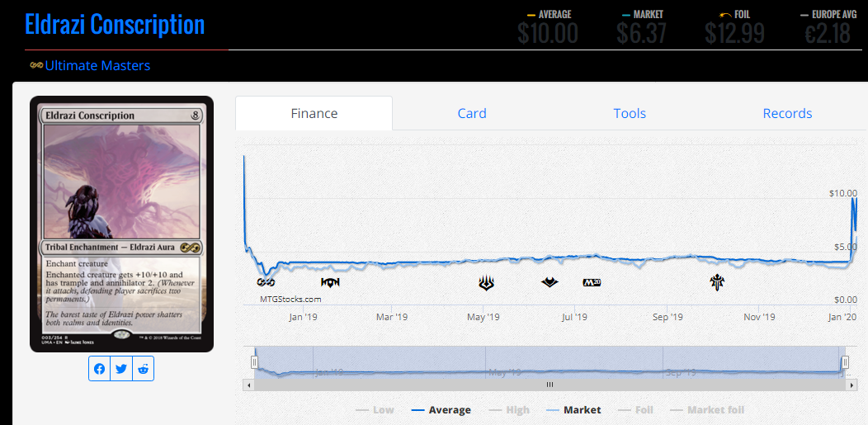Image resolution: width=868 pixels, height=425 pixels.
Task: Toggle the Market series in legend
Action: click(573, 410)
